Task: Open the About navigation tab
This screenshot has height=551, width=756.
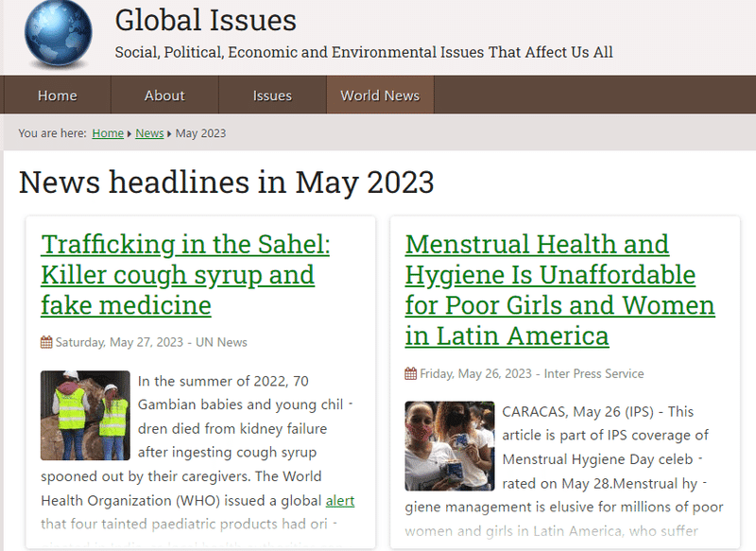Action: click(164, 95)
